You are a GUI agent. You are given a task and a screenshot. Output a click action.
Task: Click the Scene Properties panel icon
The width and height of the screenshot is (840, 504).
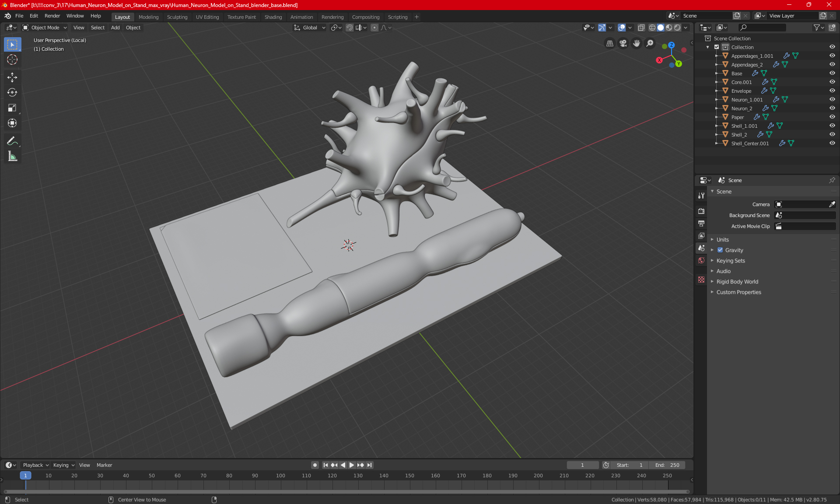click(x=701, y=248)
